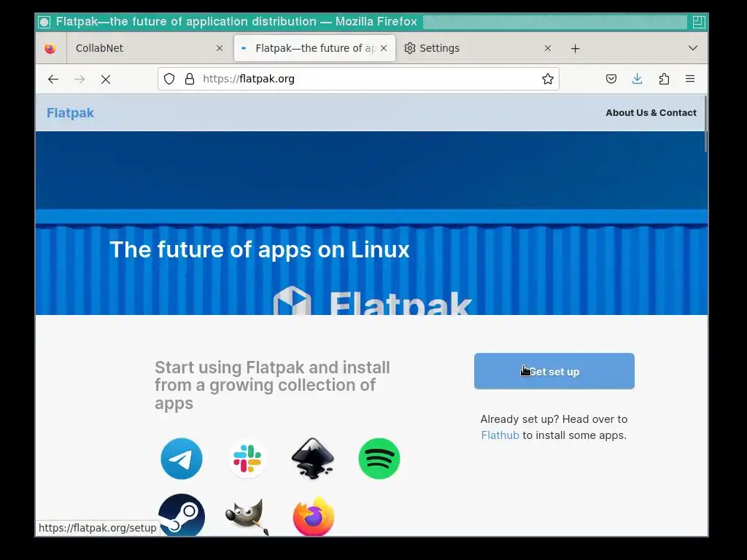747x560 pixels.
Task: Go back one page with back arrow
Action: pos(53,79)
